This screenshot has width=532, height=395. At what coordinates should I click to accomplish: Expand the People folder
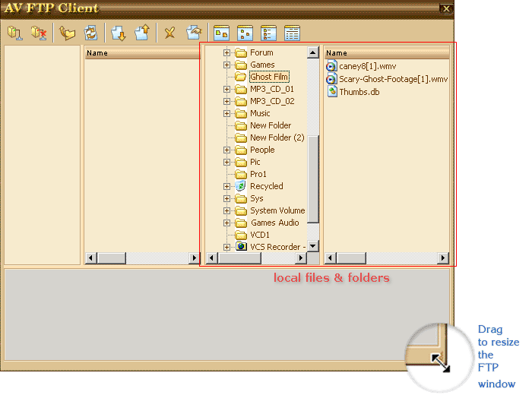226,150
